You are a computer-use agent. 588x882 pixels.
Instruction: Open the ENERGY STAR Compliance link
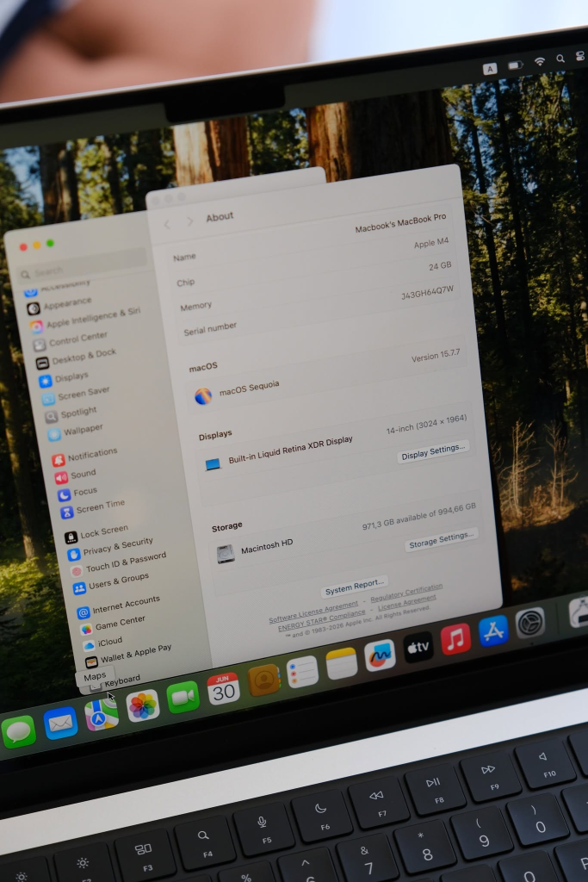click(321, 620)
